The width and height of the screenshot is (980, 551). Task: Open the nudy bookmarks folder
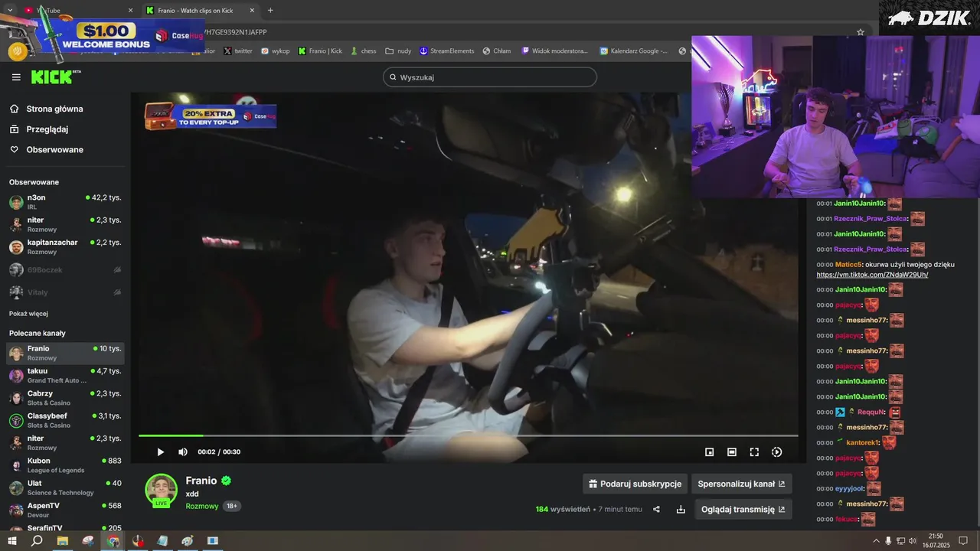pyautogui.click(x=399, y=51)
